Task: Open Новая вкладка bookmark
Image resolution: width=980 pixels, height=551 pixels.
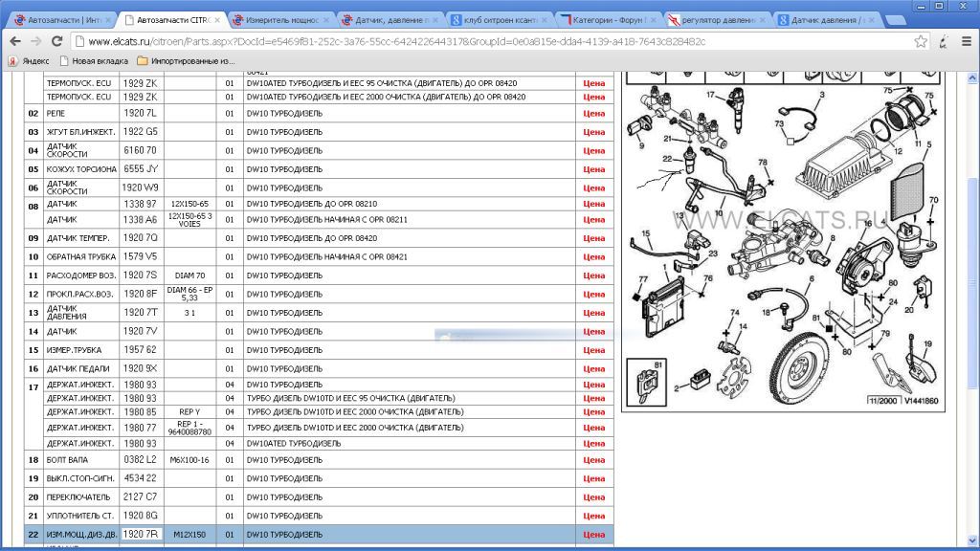Action: click(x=94, y=60)
